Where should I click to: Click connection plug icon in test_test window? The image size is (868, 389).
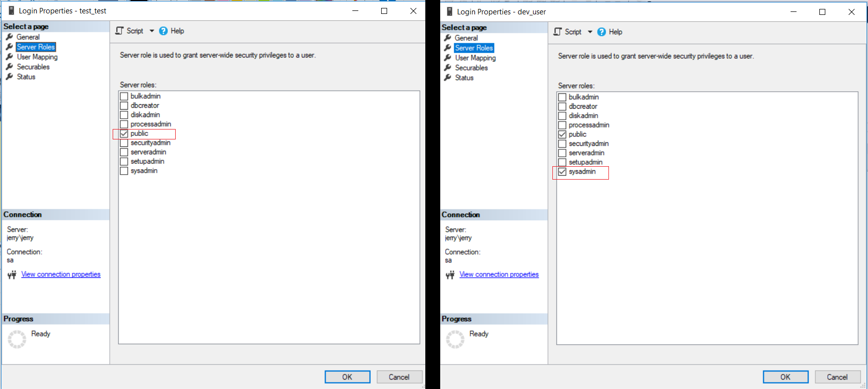click(12, 275)
